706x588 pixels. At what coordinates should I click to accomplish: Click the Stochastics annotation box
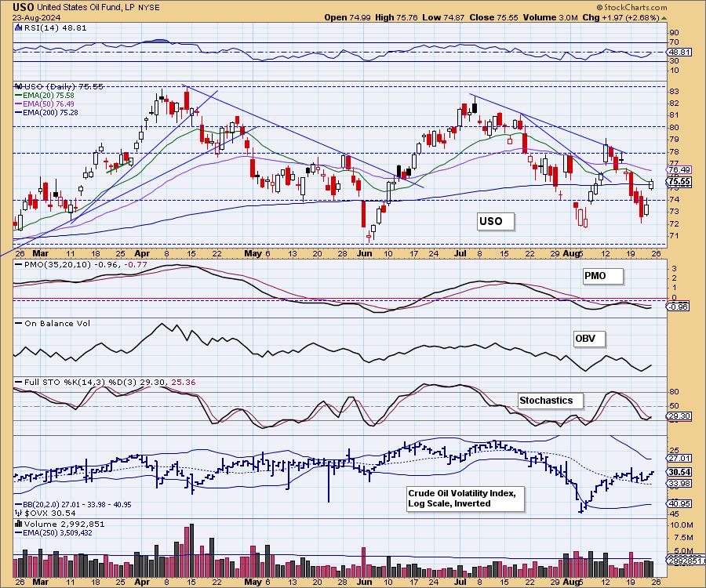point(550,401)
